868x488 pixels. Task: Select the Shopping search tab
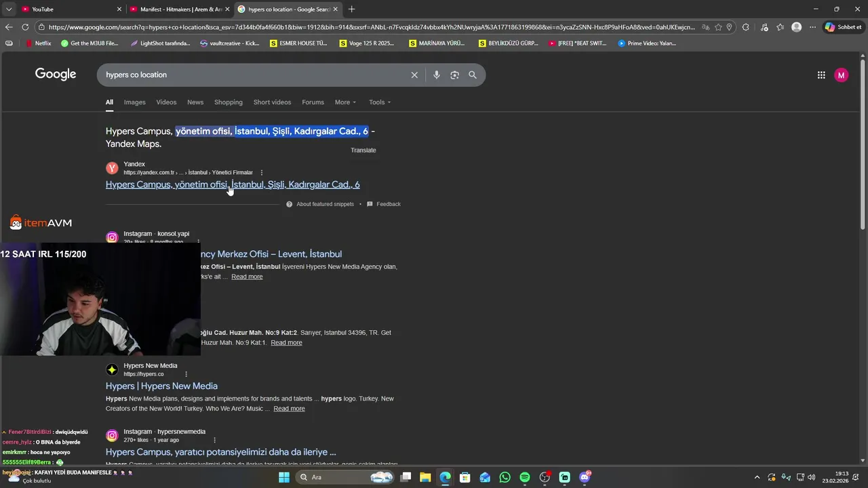[229, 102]
